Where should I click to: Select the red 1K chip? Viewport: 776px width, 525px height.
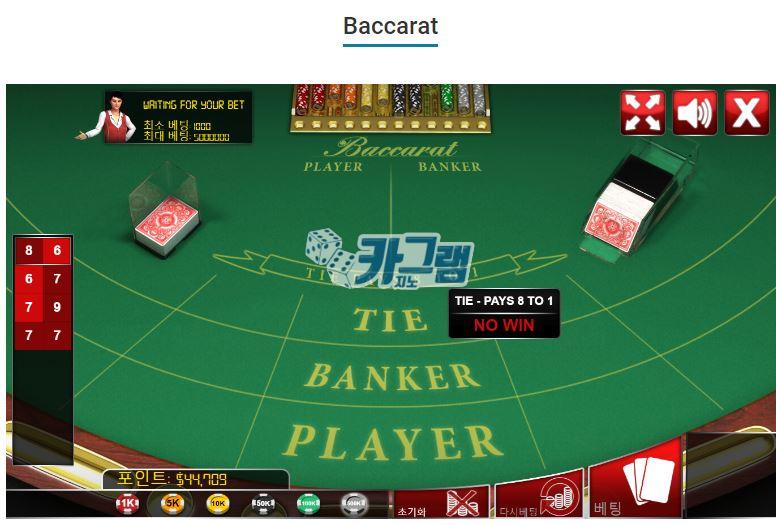click(127, 503)
